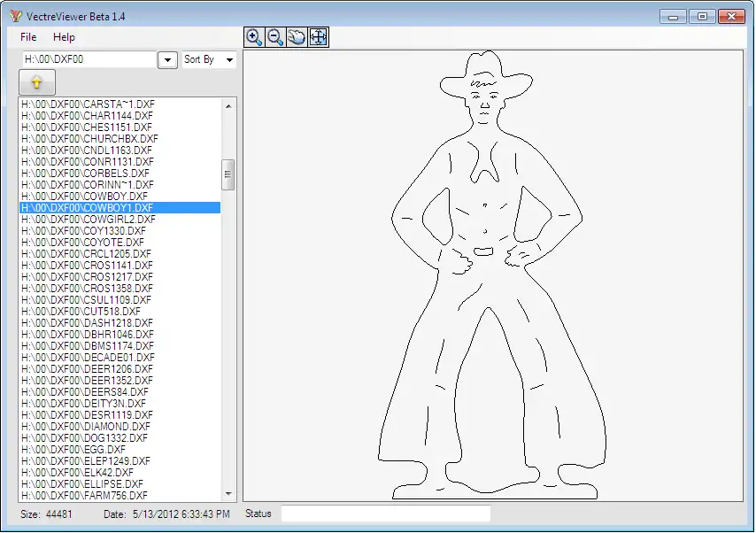Click the file list scrollbar thumb
Image resolution: width=756 pixels, height=533 pixels.
pyautogui.click(x=228, y=174)
